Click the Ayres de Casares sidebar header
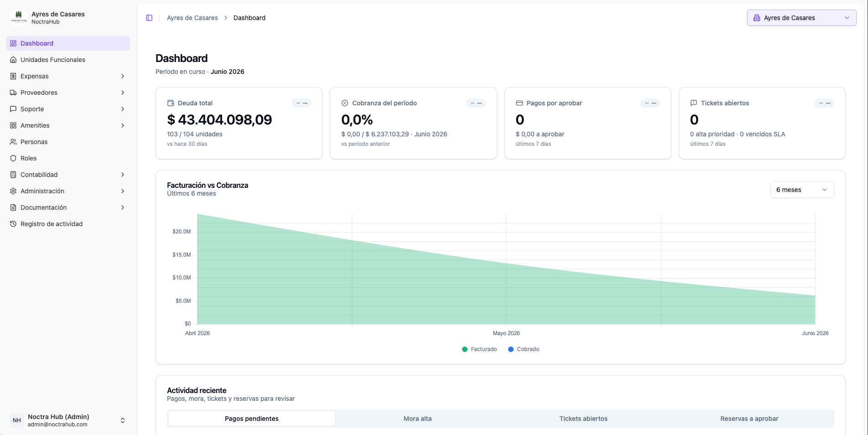 point(68,18)
